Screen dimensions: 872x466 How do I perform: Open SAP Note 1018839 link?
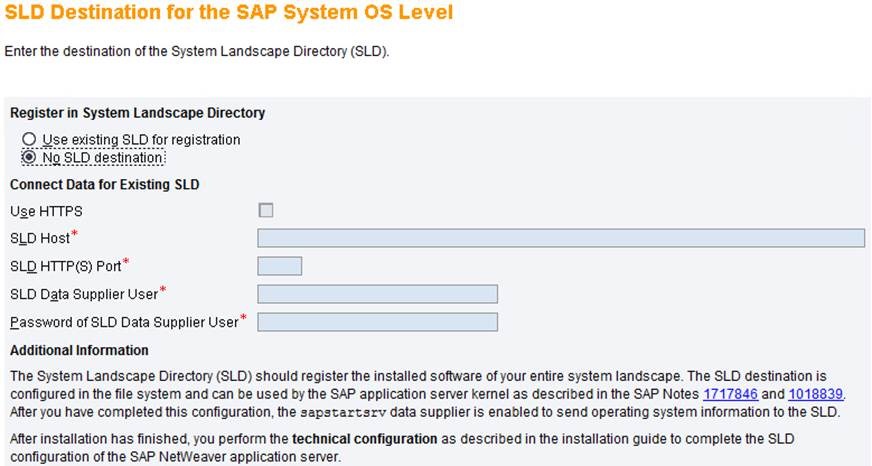coord(815,394)
